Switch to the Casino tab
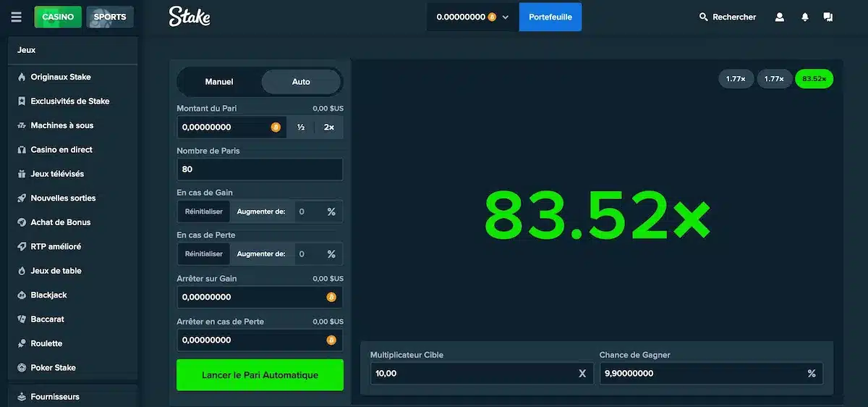This screenshot has width=868, height=407. click(58, 17)
